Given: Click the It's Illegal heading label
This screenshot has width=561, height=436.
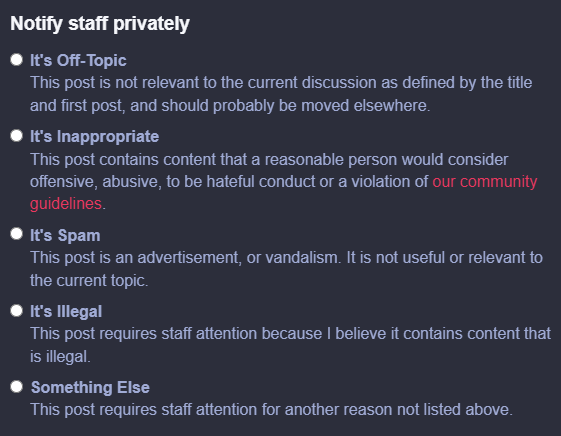Looking at the screenshot, I should coord(66,312).
